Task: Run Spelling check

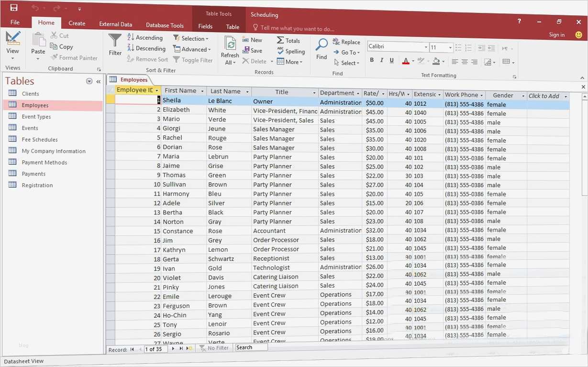Action: coord(291,51)
